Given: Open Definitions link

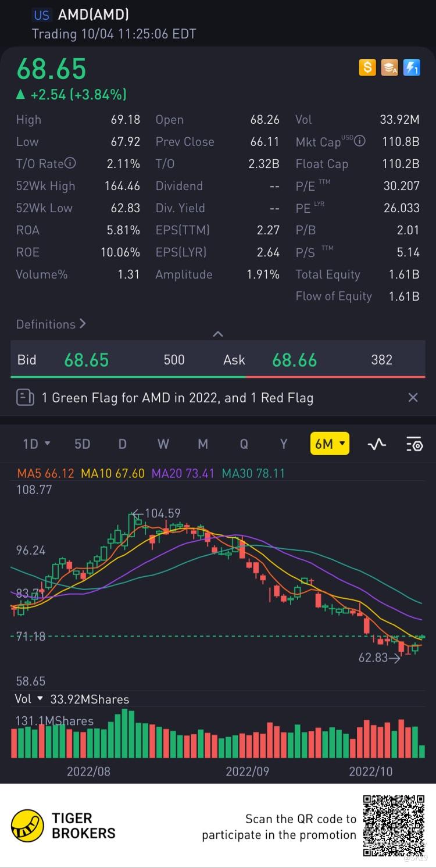Looking at the screenshot, I should pos(51,324).
